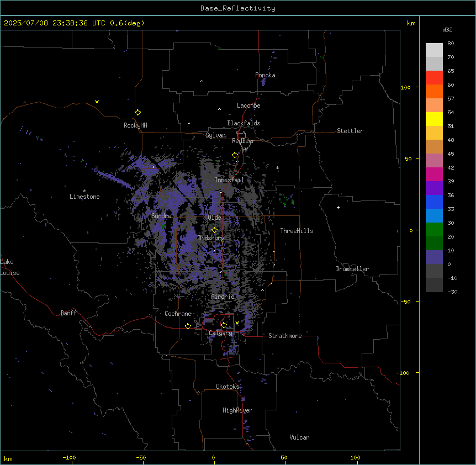Pick the yellow 51-54 dBZ legend swatch

point(434,119)
